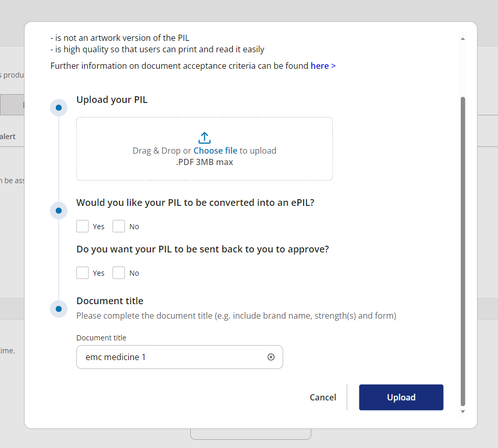The width and height of the screenshot is (498, 448).
Task: Click inside the Document title input field
Action: 171,357
